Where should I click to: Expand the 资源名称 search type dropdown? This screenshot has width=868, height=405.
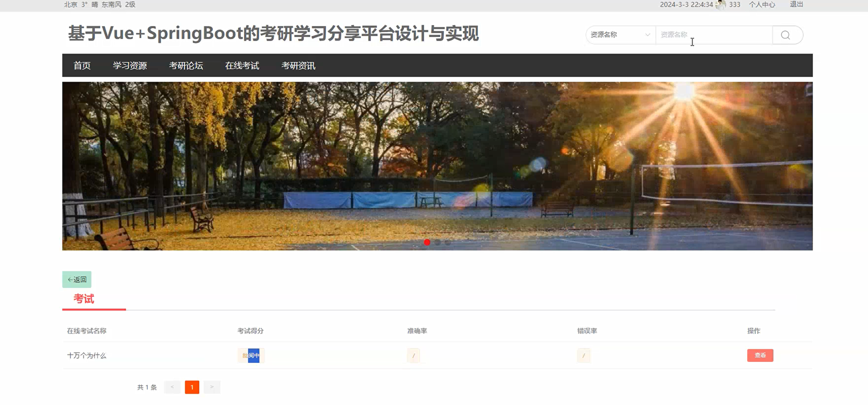(621, 35)
